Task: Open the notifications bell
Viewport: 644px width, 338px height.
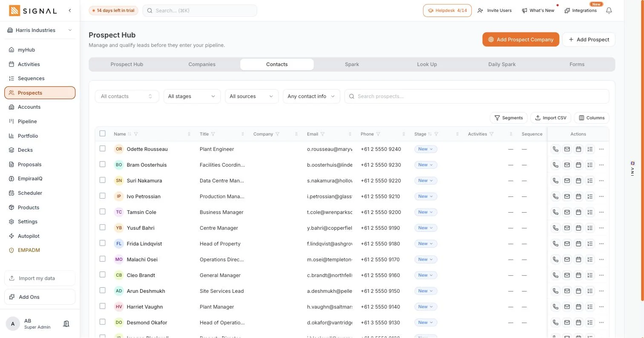Action: point(609,11)
